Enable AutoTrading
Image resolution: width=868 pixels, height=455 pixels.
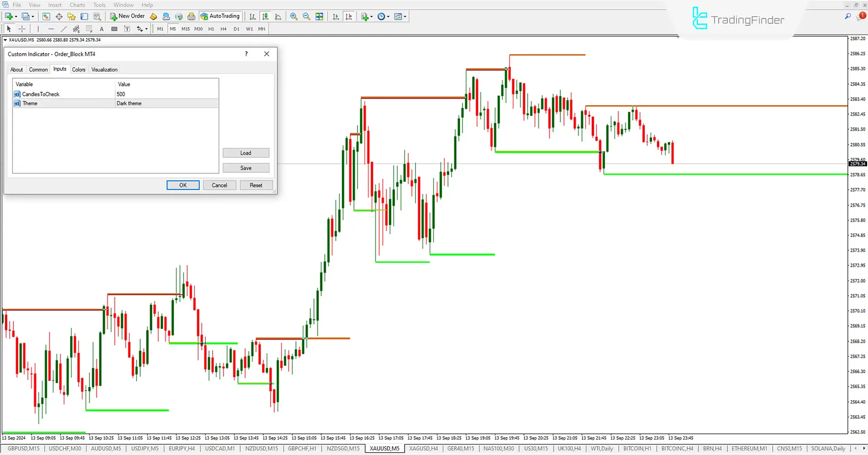tap(220, 16)
